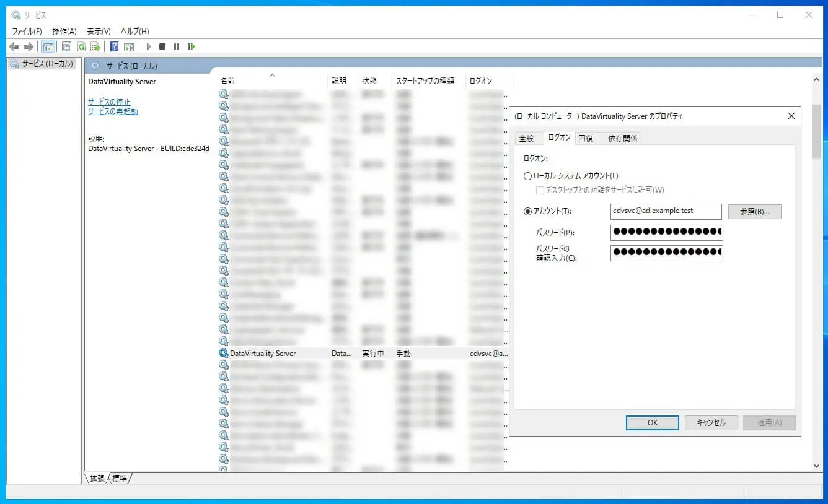This screenshot has height=504, width=828.
Task: Click the パスワードの確認入力(C) field
Action: pyautogui.click(x=666, y=253)
